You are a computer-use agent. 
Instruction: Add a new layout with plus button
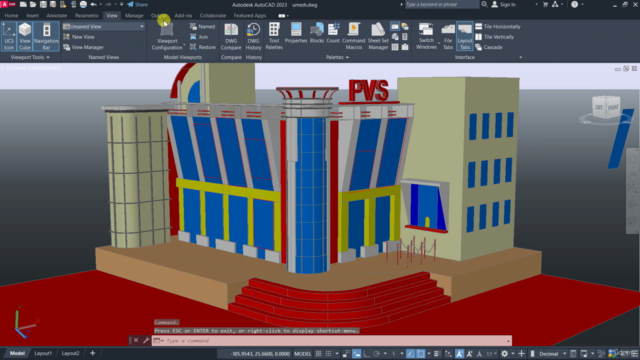pyautogui.click(x=92, y=353)
